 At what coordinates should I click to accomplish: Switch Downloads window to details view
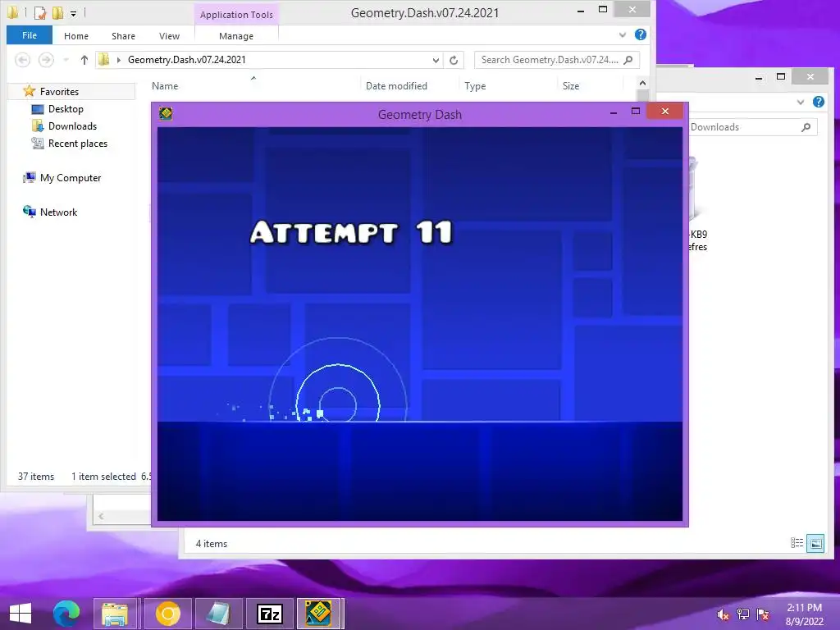(797, 543)
